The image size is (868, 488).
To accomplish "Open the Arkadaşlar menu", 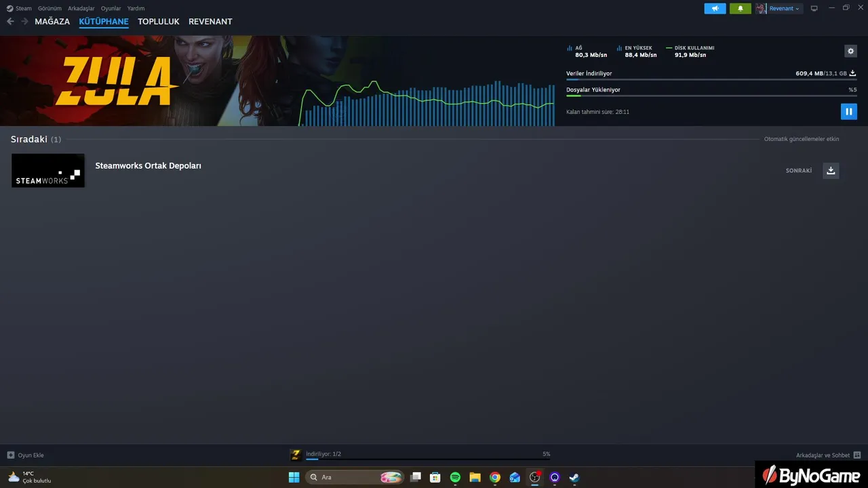I will coord(81,8).
